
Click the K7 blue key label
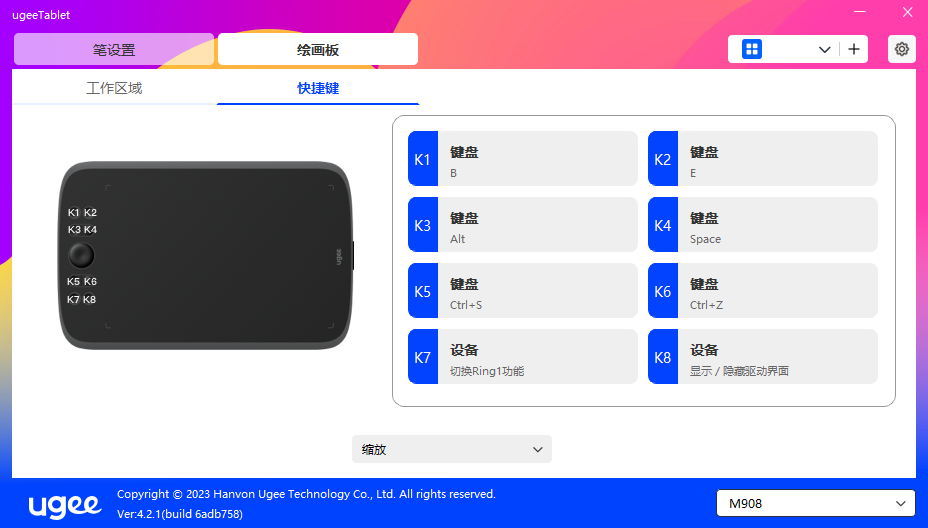click(423, 357)
